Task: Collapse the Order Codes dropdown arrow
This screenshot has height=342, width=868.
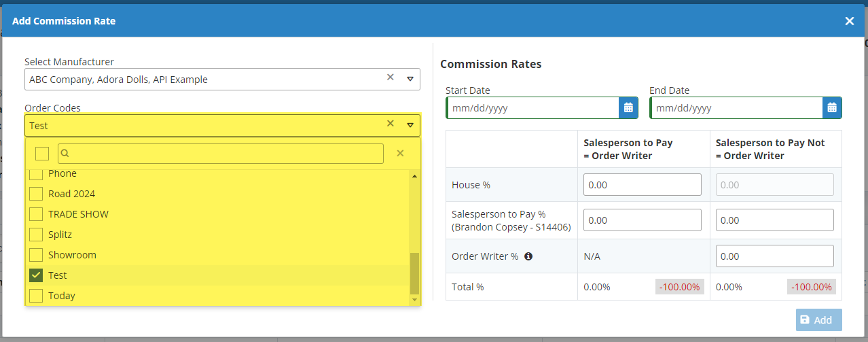Action: tap(410, 125)
